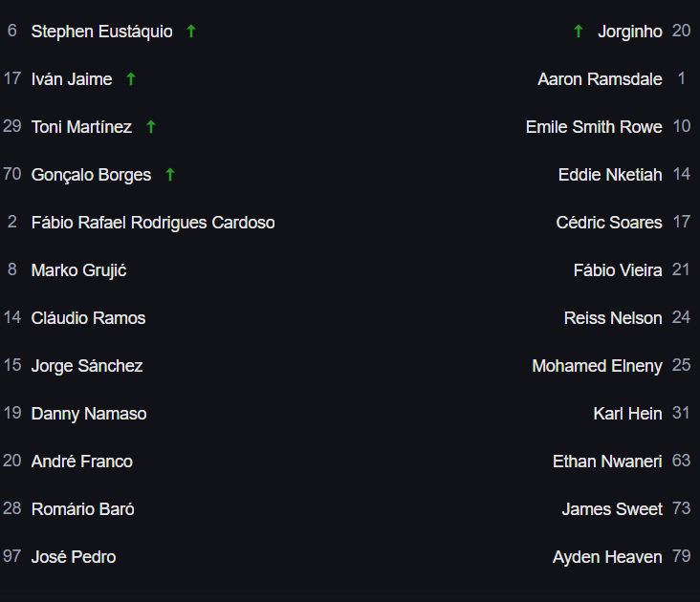Open Eddie Nketiah player page

610,174
